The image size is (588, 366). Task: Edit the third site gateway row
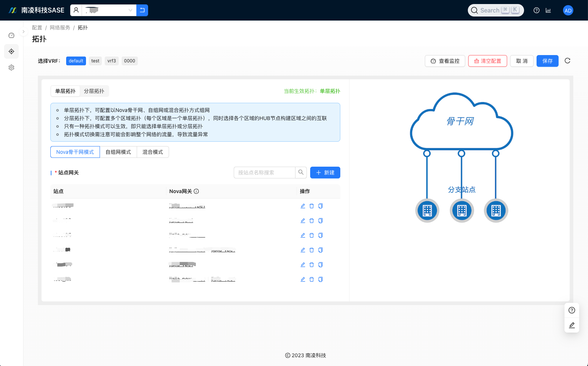click(x=303, y=235)
